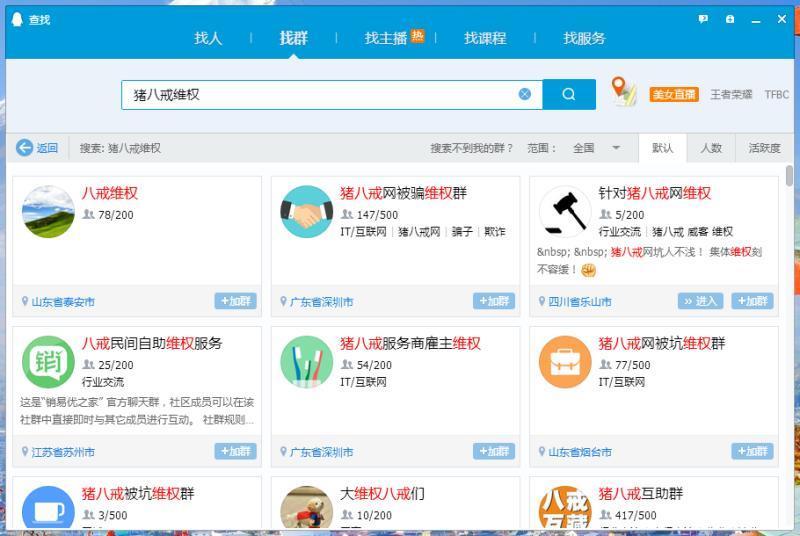Open green 销 avatar of 八戒民间自助维权服务
The image size is (800, 536).
tap(48, 362)
